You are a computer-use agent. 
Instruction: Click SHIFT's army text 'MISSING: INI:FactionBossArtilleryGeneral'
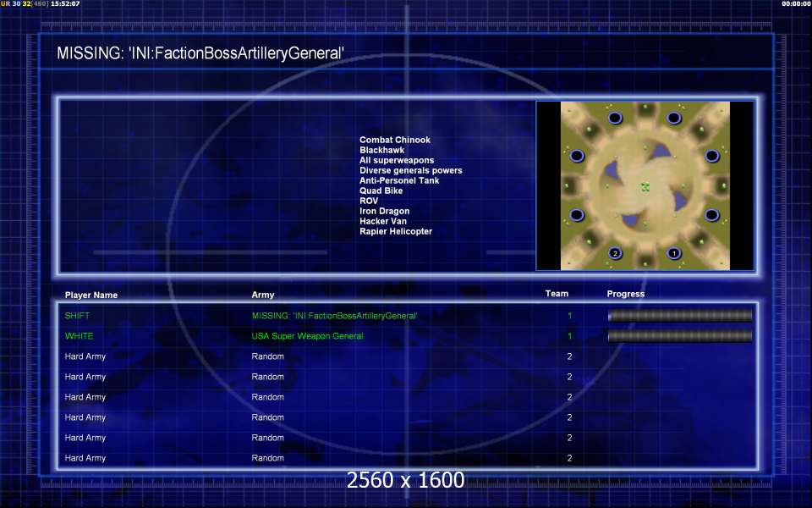[x=335, y=316]
